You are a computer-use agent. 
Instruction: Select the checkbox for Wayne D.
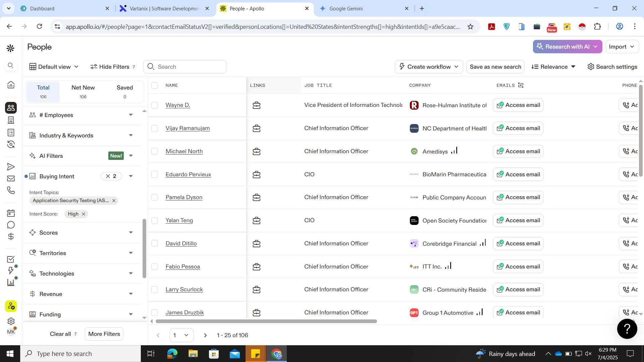coord(155,105)
